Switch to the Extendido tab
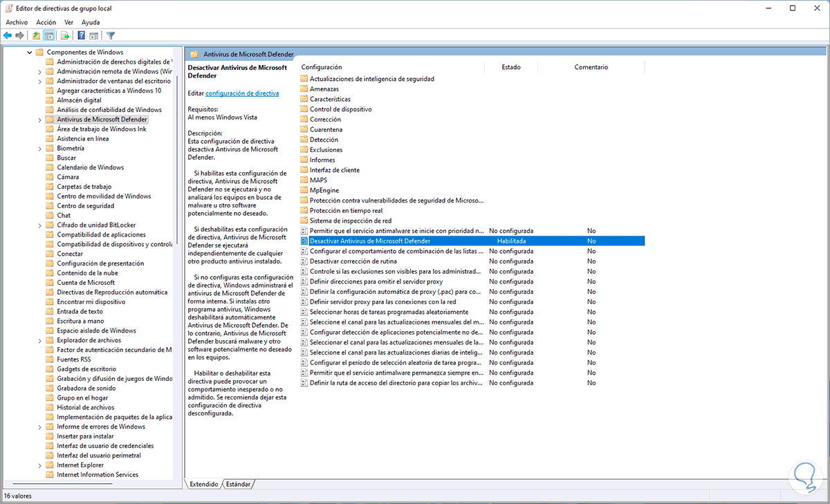830x504 pixels. pyautogui.click(x=204, y=484)
